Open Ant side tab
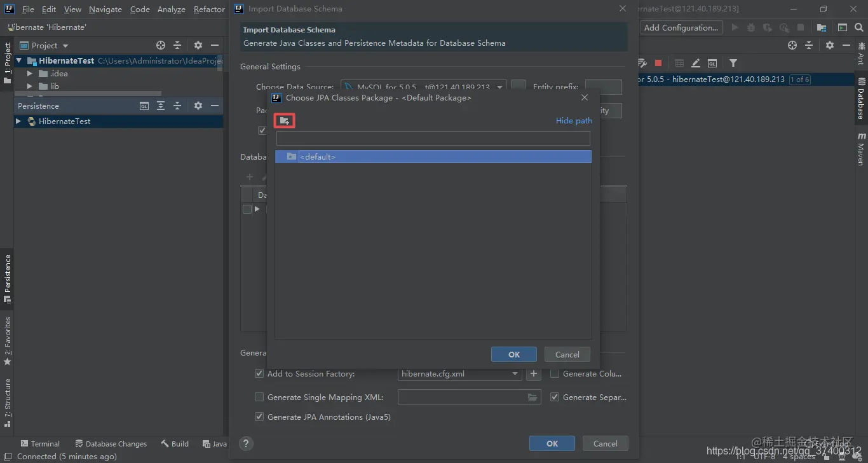 tap(861, 54)
